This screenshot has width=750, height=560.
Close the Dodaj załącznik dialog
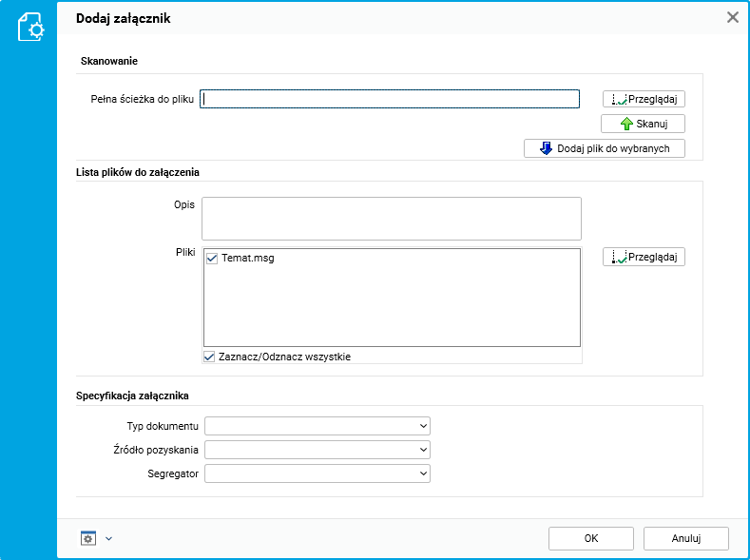click(733, 17)
